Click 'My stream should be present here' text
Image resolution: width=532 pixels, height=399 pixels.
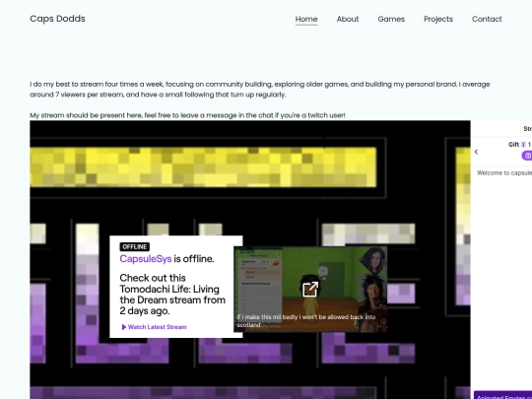tap(187, 115)
